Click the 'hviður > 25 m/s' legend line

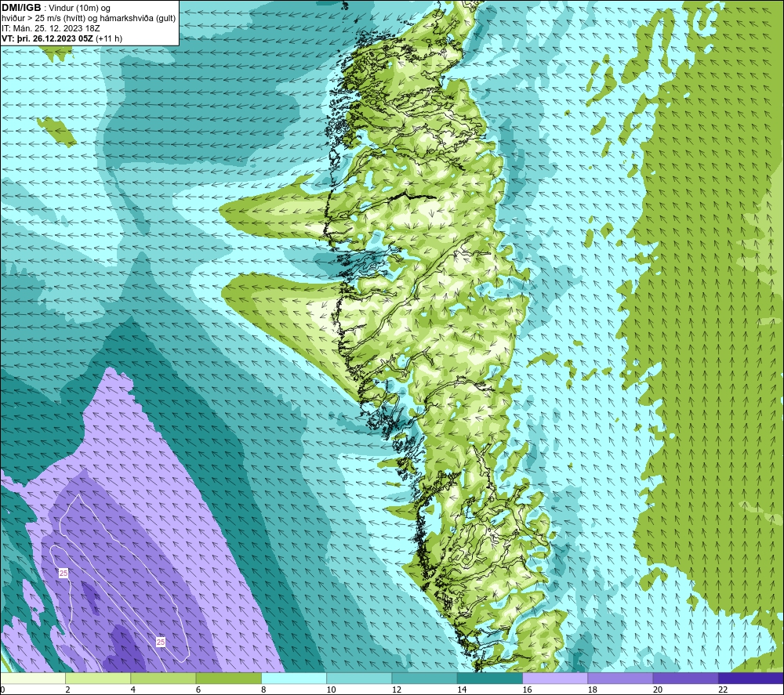coord(89,19)
